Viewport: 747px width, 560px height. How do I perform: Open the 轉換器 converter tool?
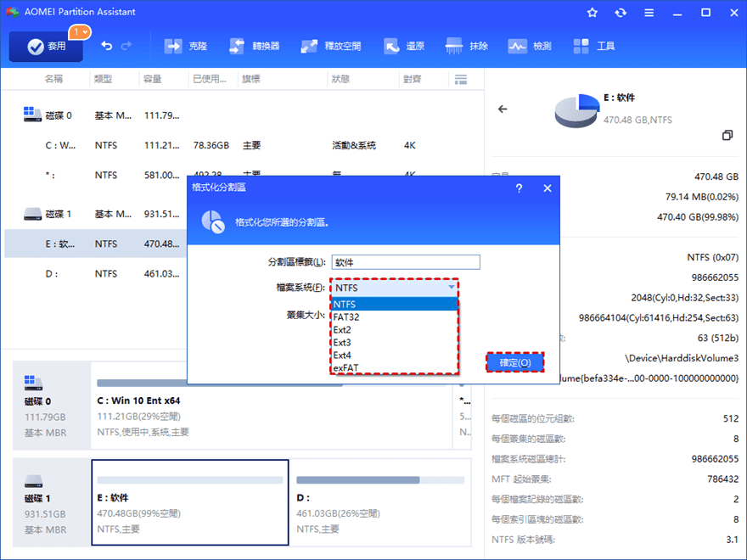254,46
